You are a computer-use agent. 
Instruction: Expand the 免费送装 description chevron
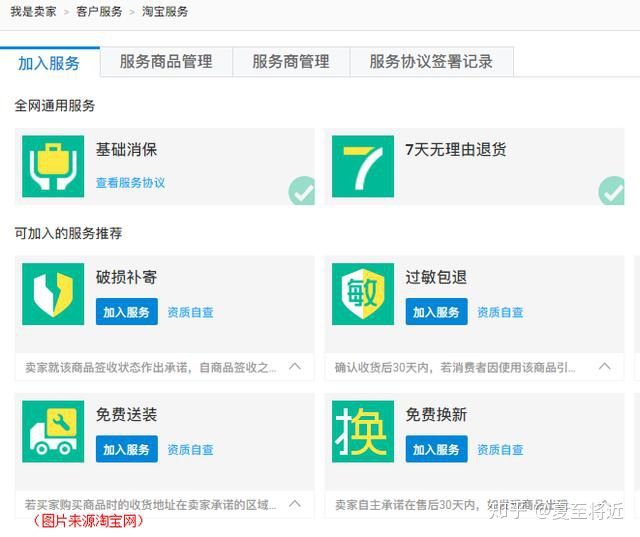[x=295, y=504]
